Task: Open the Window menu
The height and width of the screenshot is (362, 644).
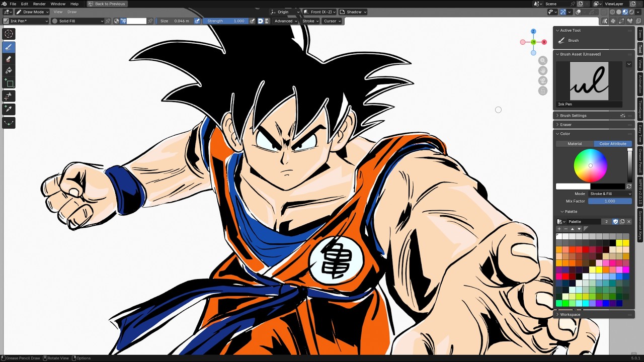Action: (x=58, y=4)
